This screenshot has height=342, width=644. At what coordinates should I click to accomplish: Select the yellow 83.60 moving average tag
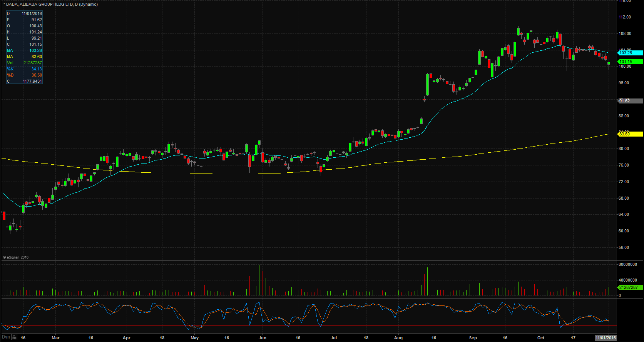(630, 134)
